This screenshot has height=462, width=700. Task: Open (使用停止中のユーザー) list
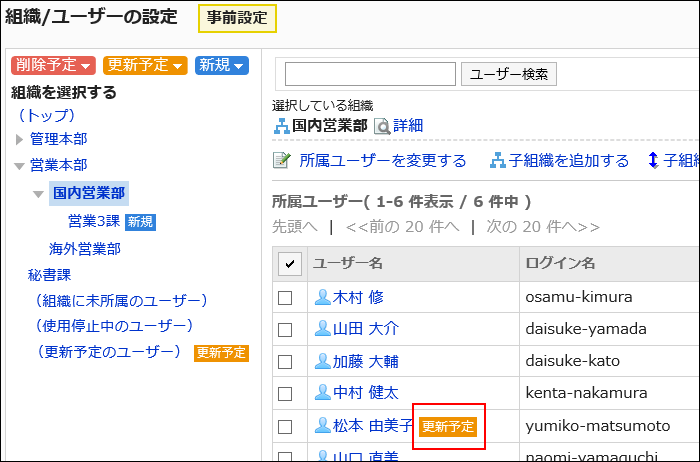pos(114,326)
